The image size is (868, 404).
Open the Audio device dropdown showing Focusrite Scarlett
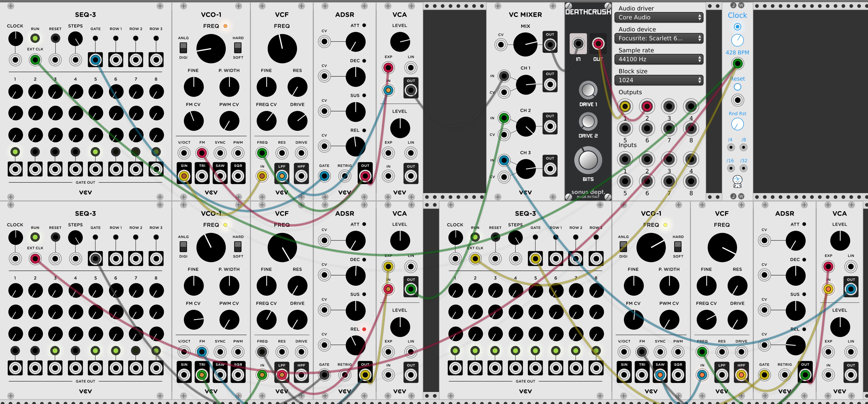pos(658,38)
